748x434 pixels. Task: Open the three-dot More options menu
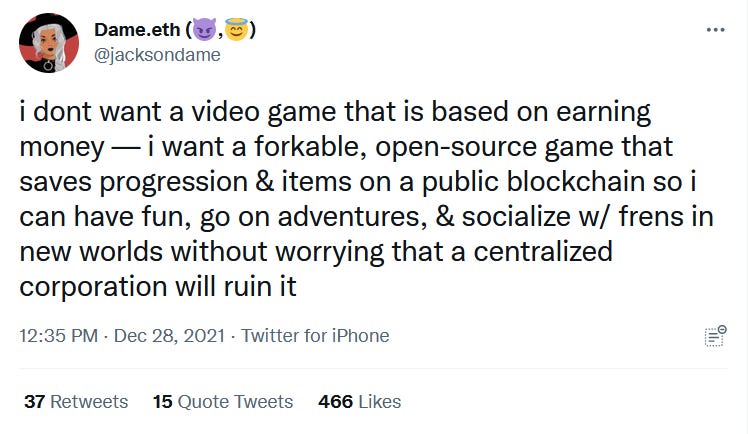point(715,29)
